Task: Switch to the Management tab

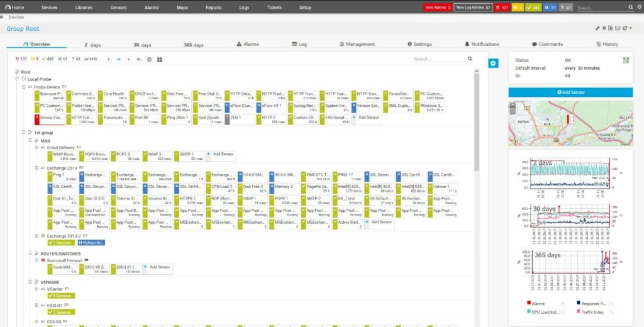Action: point(357,44)
